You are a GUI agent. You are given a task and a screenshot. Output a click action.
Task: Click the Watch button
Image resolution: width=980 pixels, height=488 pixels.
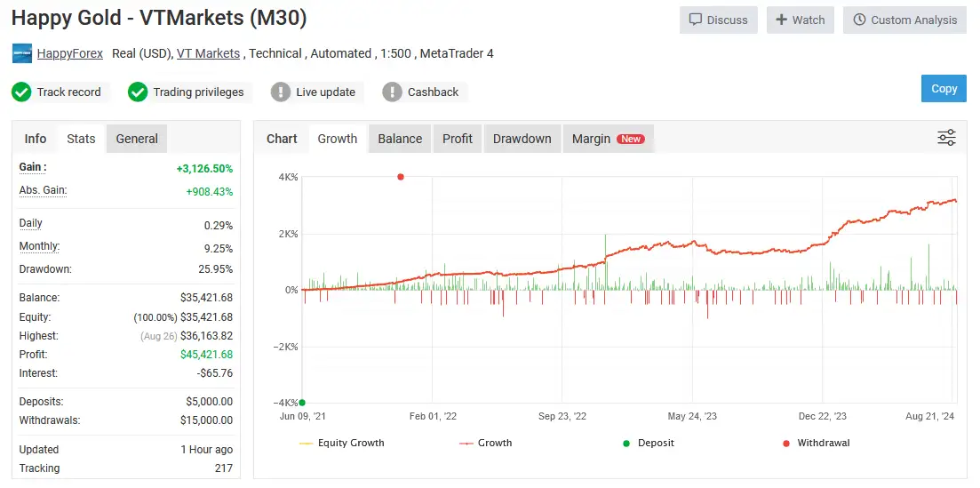click(800, 20)
